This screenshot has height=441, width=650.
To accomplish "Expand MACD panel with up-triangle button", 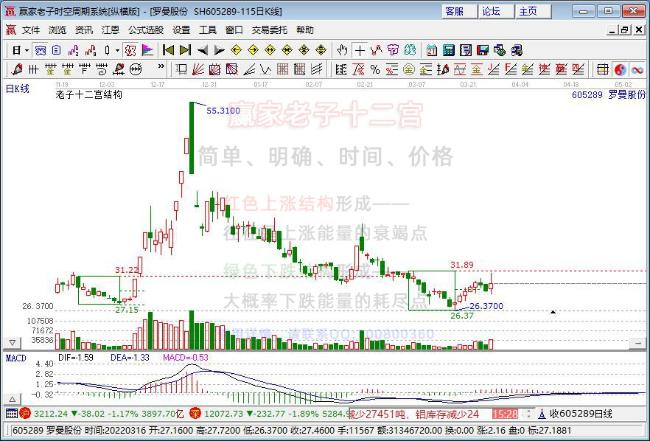I will click(x=12, y=399).
